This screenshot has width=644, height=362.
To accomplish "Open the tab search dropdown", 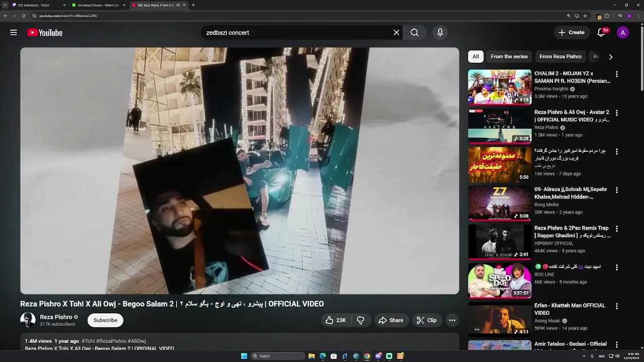I will (4, 5).
